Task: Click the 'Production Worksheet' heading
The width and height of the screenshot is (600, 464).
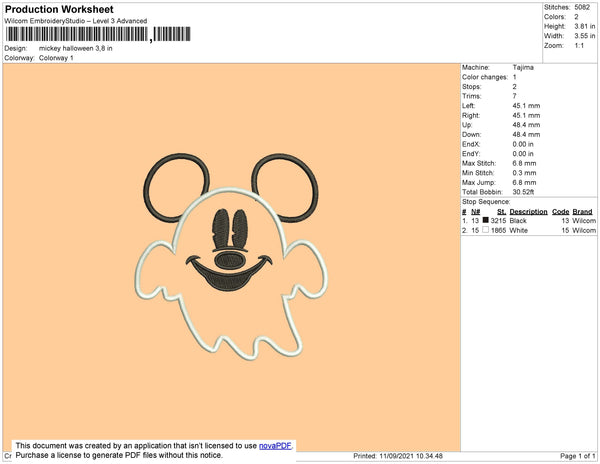Action: tap(59, 9)
